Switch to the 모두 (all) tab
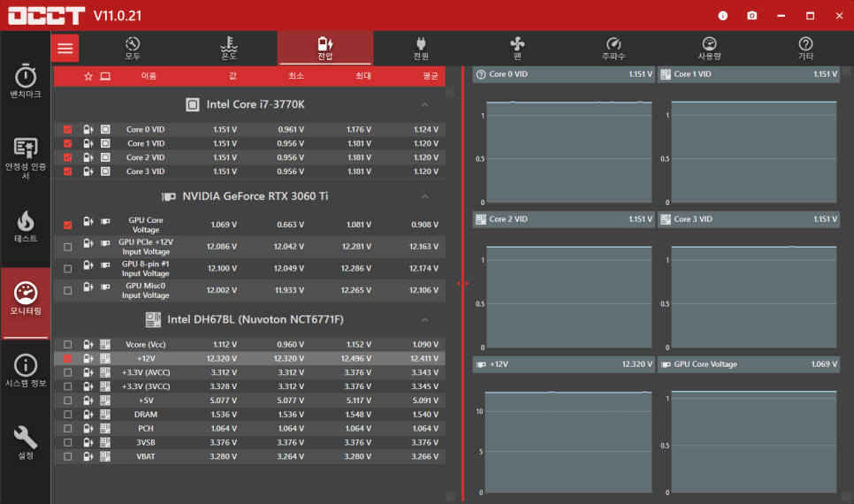This screenshot has width=854, height=504. [133, 48]
